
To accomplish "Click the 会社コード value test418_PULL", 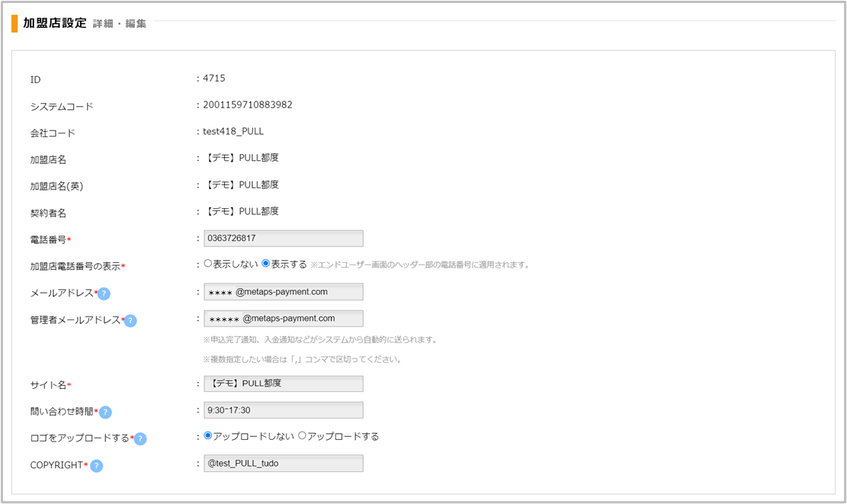I will tap(233, 131).
